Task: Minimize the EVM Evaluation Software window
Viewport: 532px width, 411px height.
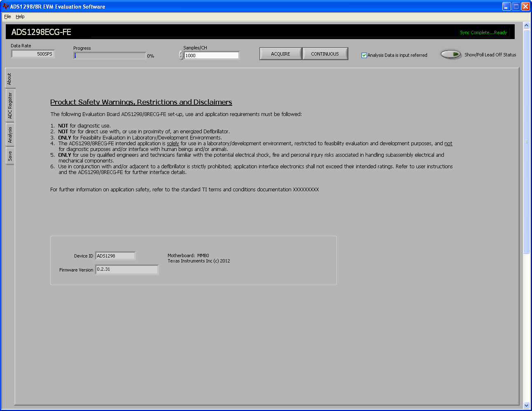Action: (506, 7)
